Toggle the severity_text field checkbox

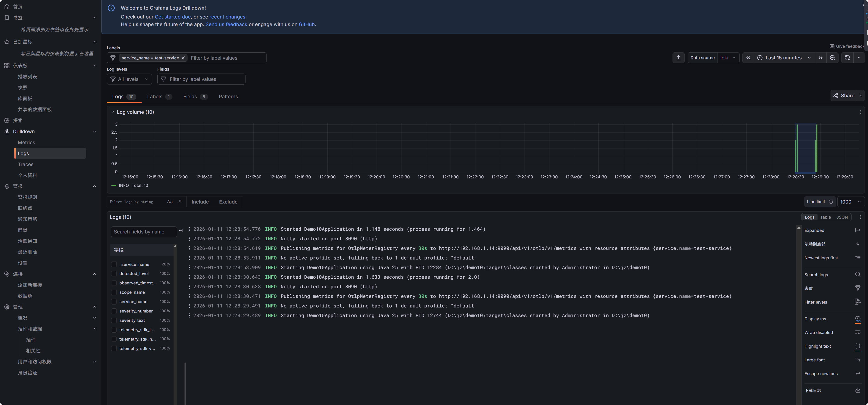[x=114, y=320]
